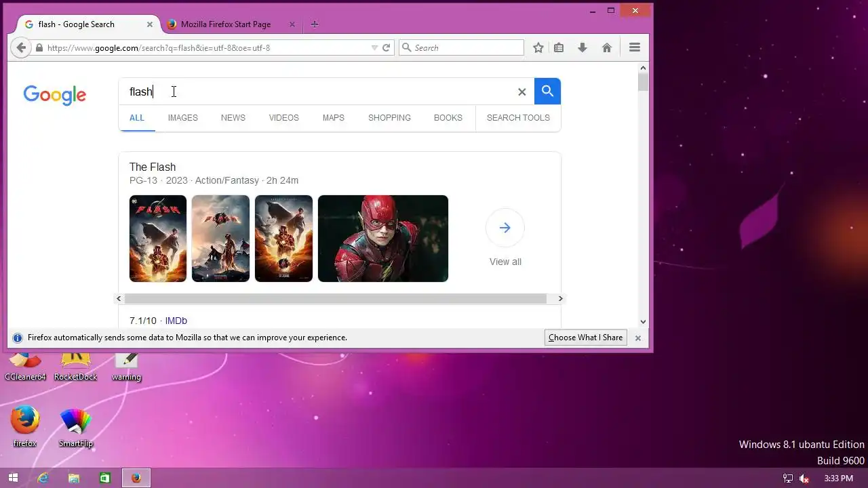Open the third Flash movie poster
This screenshot has height=488, width=868.
point(283,239)
